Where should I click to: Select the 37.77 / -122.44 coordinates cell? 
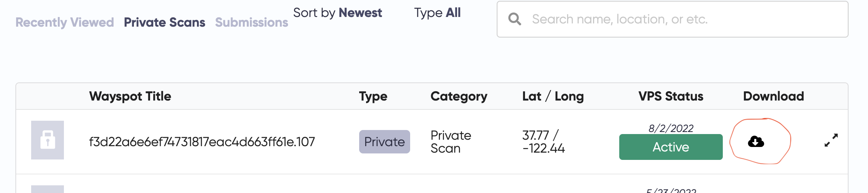pyautogui.click(x=543, y=142)
